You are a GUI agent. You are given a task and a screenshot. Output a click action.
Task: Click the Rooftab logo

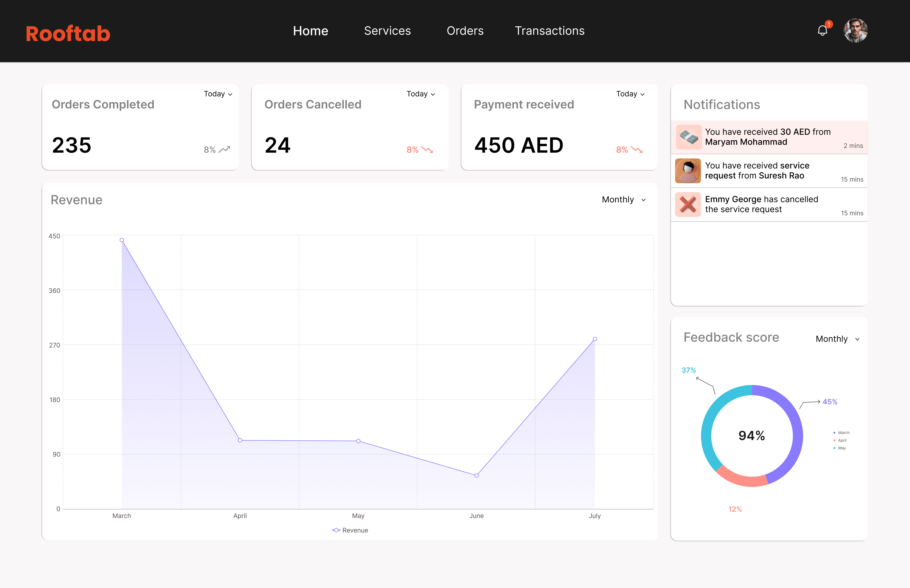pos(68,34)
